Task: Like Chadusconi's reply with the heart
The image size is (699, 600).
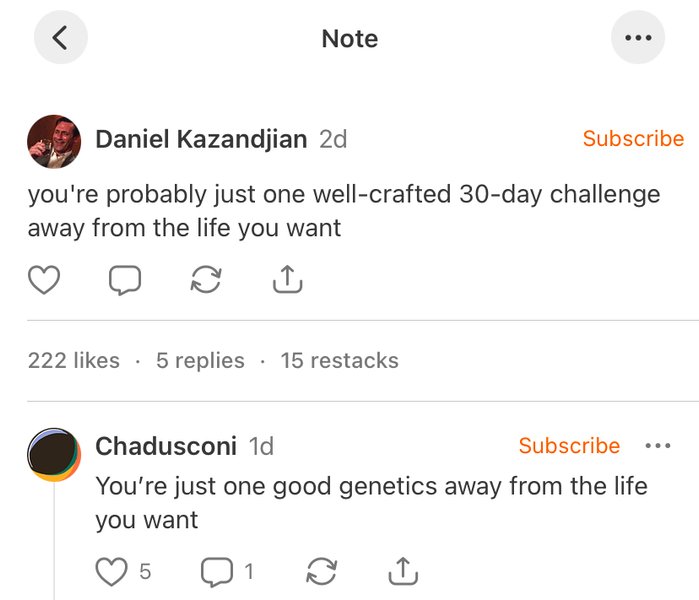Action: coord(111,571)
